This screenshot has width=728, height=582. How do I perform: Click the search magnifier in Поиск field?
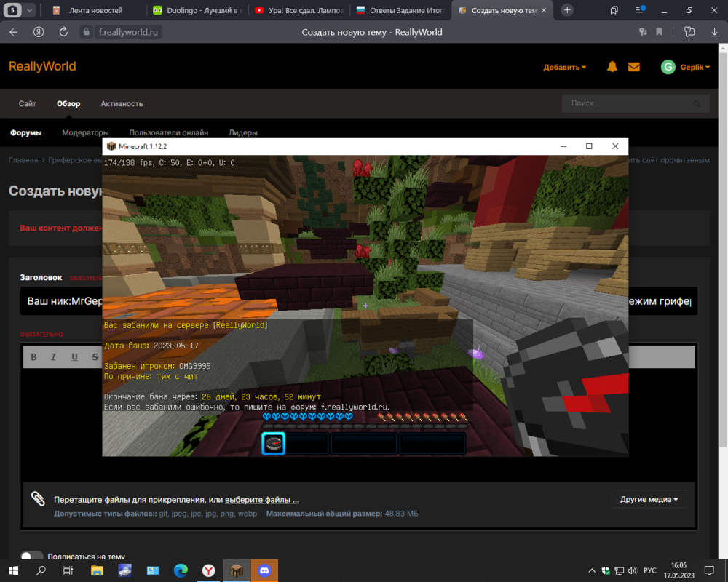click(697, 103)
